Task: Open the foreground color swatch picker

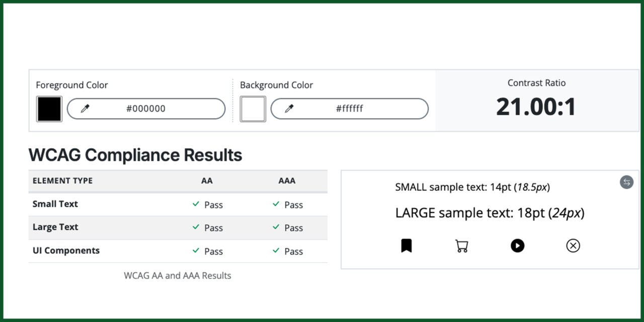Action: (48, 109)
